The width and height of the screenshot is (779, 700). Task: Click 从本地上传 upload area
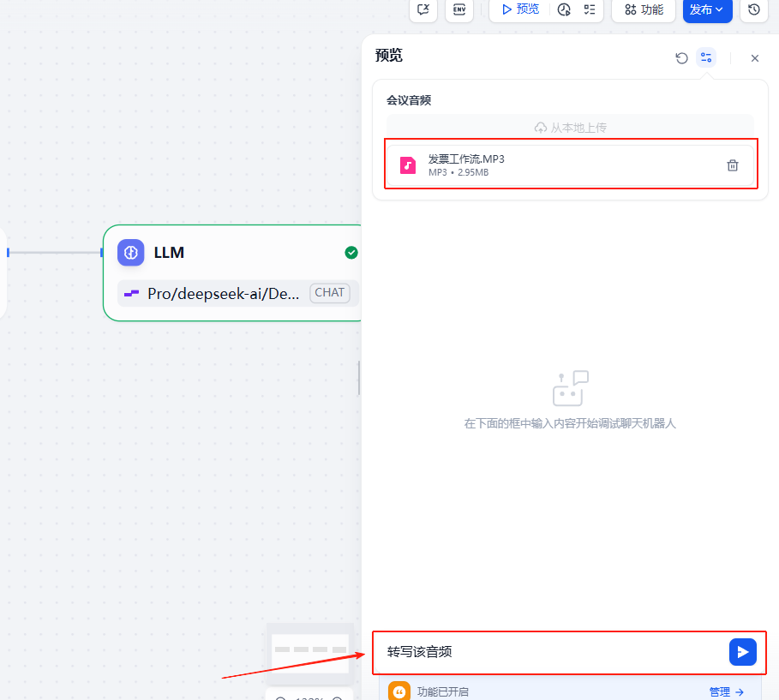coord(570,128)
